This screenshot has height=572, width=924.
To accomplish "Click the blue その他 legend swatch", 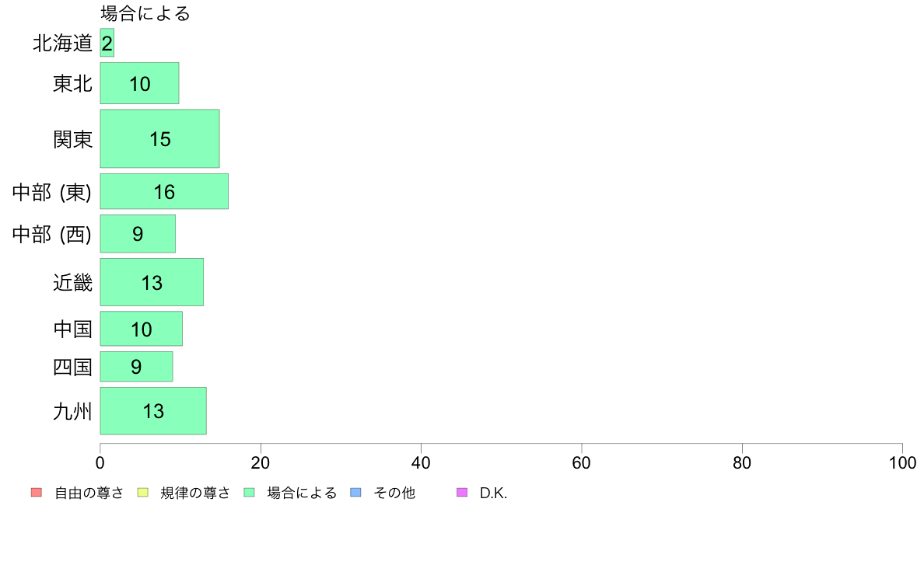I will point(355,493).
